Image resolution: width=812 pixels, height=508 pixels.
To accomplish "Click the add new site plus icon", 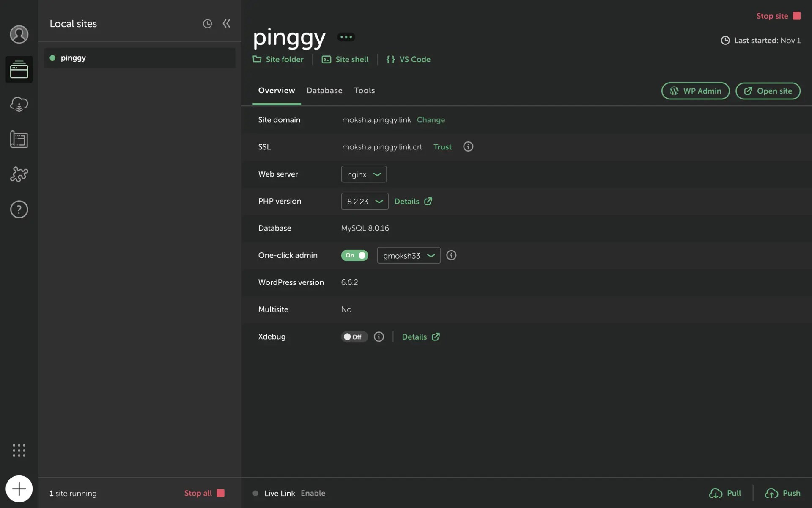I will point(19,488).
